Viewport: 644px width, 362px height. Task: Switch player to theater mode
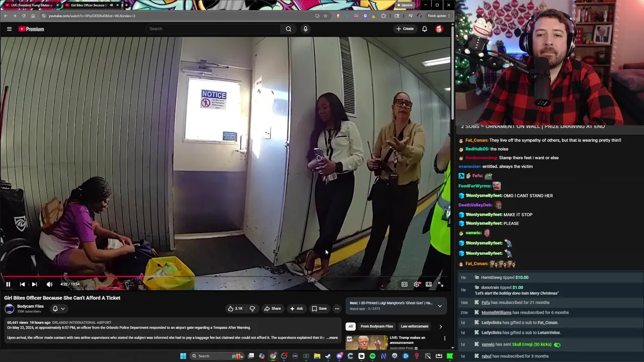429,285
